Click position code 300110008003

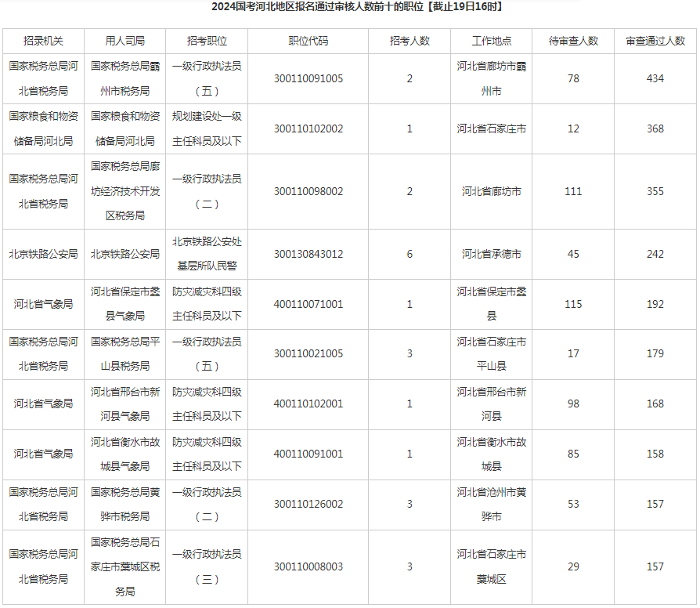[x=308, y=567]
